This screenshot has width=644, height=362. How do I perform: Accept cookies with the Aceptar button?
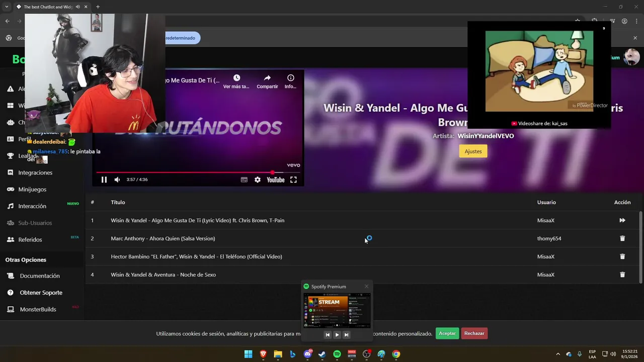click(447, 333)
